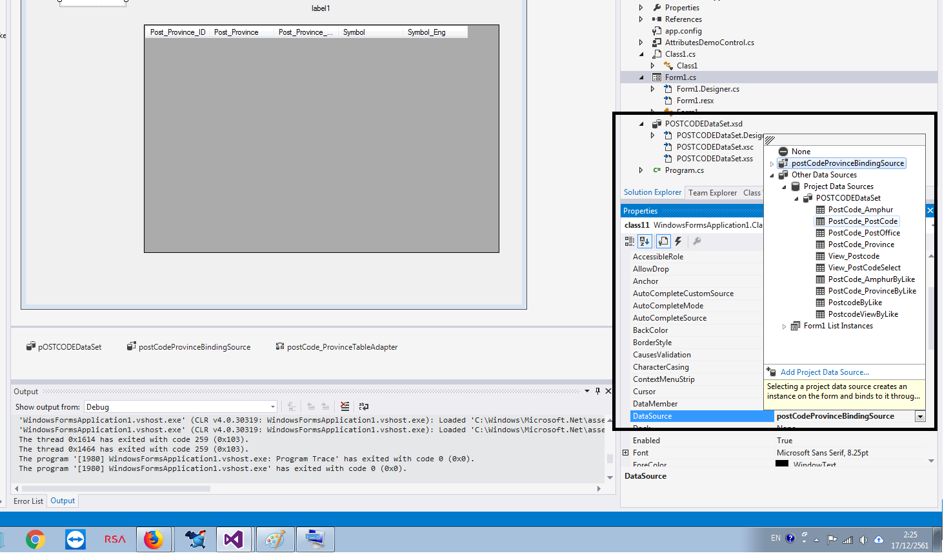951x560 pixels.
Task: Open the Paint app from the taskbar
Action: 275,539
